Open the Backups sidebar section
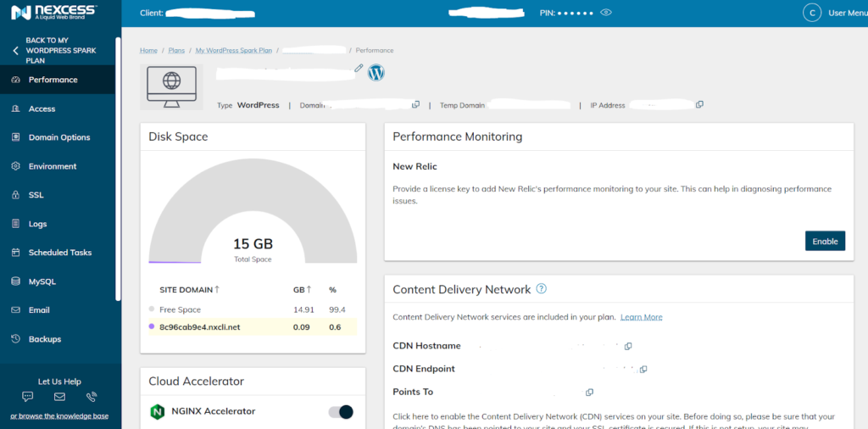Image resolution: width=868 pixels, height=429 pixels. pyautogui.click(x=58, y=339)
